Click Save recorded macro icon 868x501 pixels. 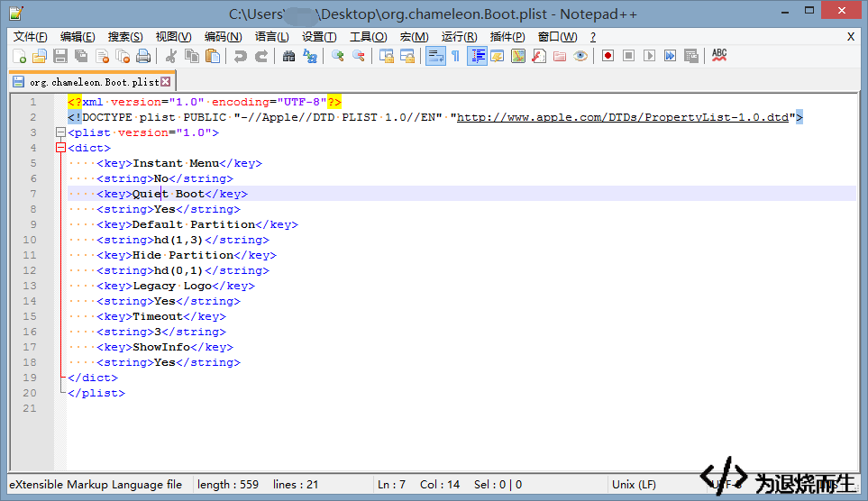point(690,56)
